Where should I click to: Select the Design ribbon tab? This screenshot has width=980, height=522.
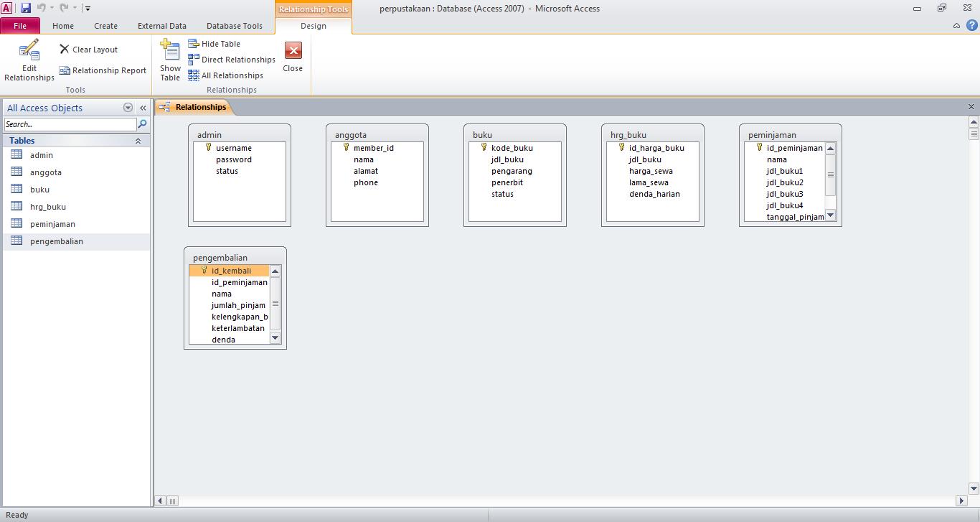click(314, 26)
